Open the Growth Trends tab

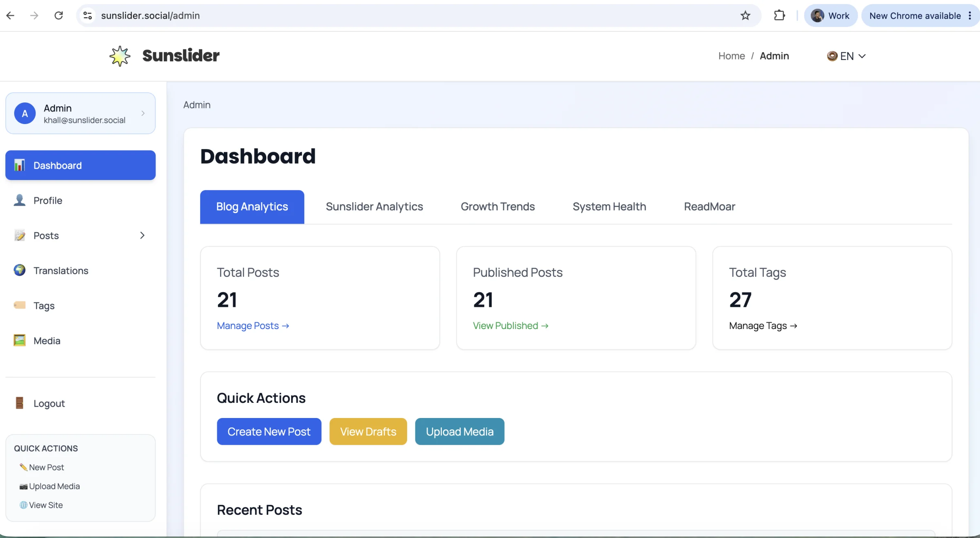498,207
